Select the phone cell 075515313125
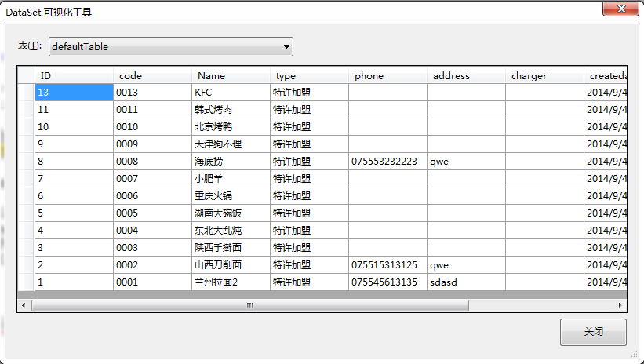The height and width of the screenshot is (364, 644). click(387, 265)
